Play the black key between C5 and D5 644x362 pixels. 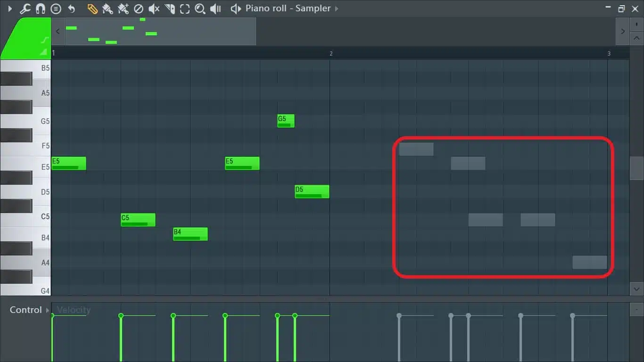16,206
